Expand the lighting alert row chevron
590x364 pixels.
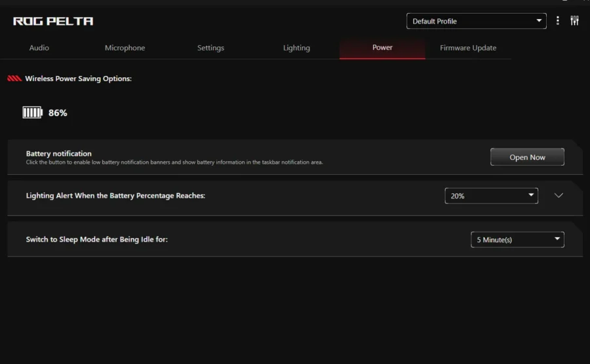coord(559,195)
